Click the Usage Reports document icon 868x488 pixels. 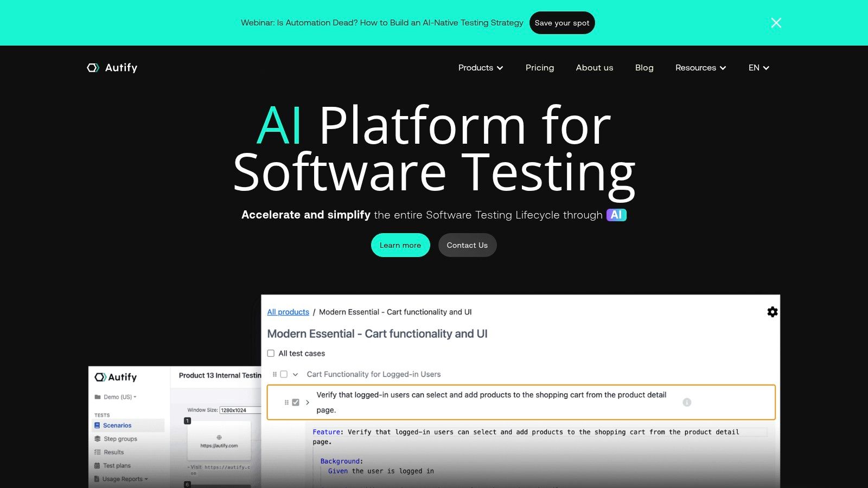97,479
